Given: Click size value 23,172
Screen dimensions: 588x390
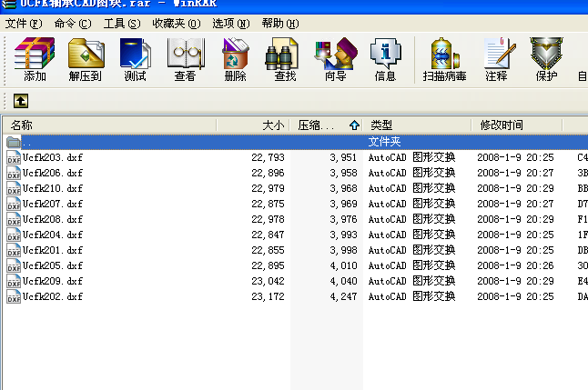Looking at the screenshot, I should (x=268, y=296).
